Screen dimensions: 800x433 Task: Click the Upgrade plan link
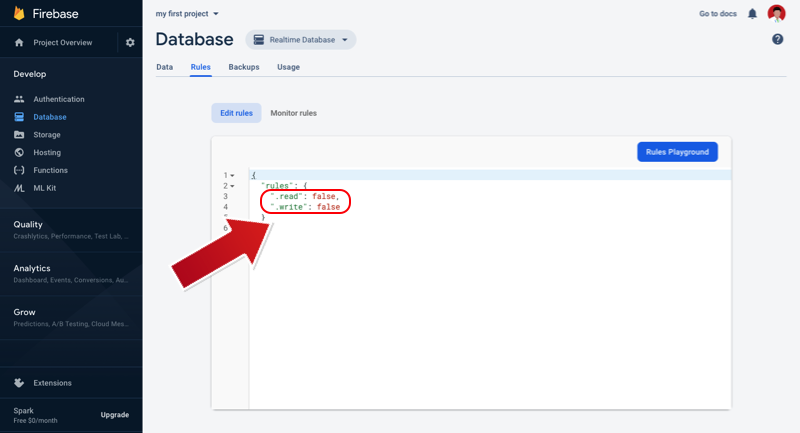point(114,414)
